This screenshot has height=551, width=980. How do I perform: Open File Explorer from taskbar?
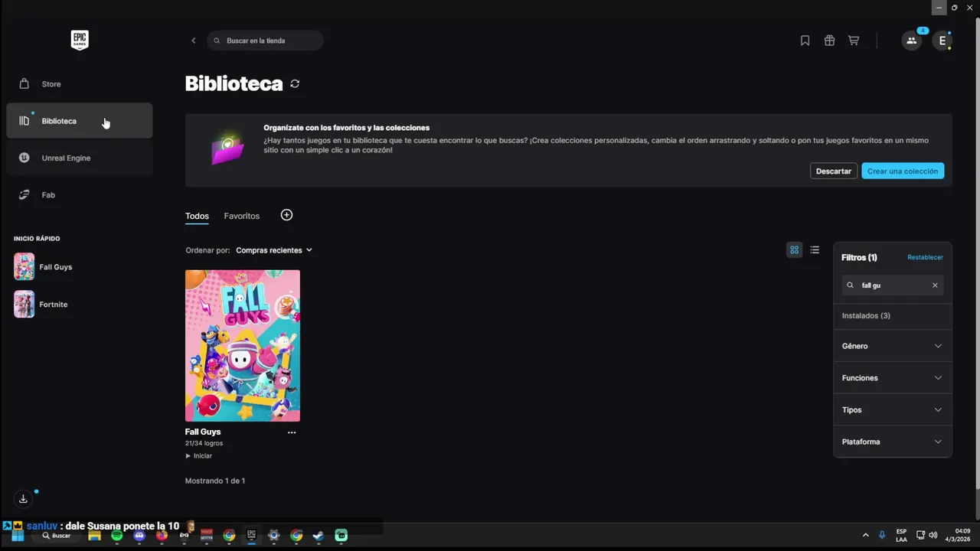click(94, 536)
